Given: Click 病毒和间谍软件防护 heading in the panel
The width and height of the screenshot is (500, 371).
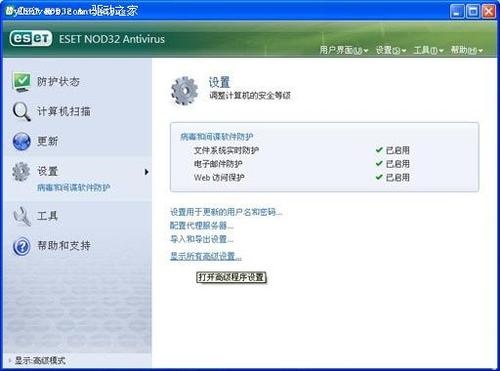Looking at the screenshot, I should tap(217, 136).
